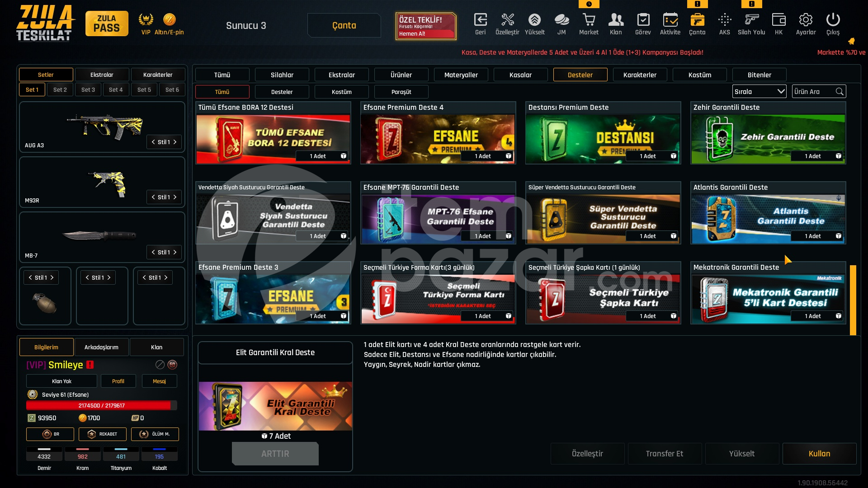Click the Profil button
This screenshot has width=868, height=488.
point(118,381)
